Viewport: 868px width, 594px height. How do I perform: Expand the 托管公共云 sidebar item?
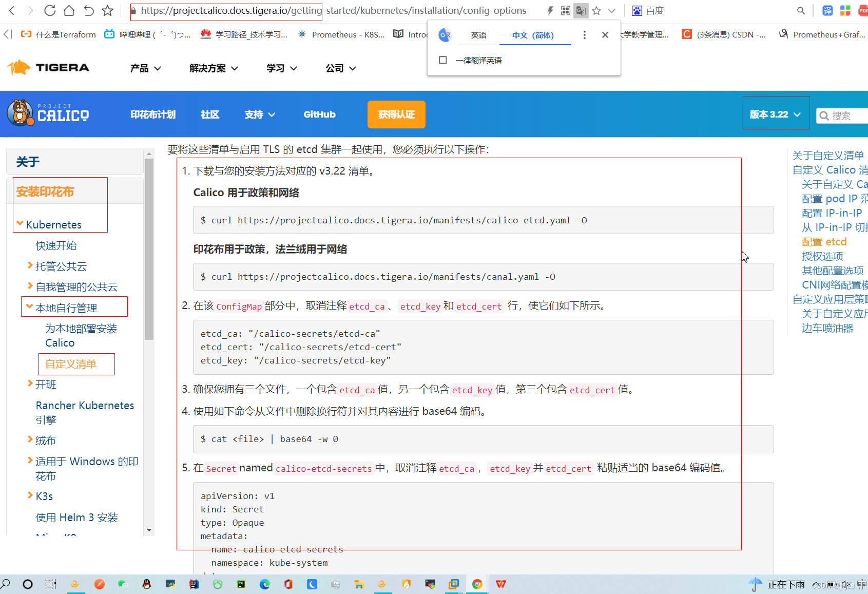tap(30, 265)
